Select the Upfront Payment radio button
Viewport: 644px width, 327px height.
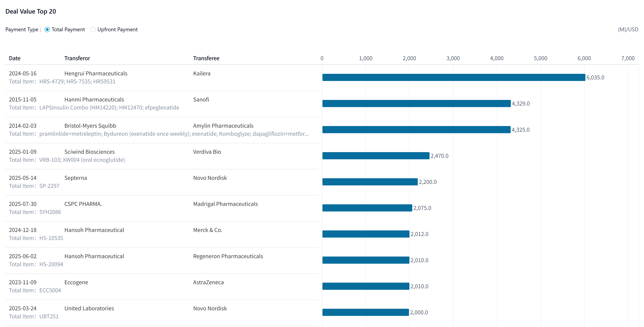[x=93, y=29]
